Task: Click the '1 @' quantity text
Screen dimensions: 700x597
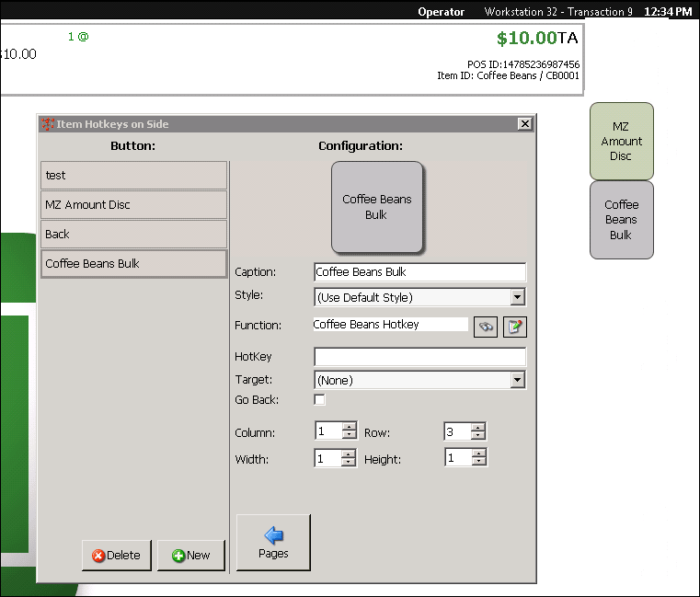Action: click(x=78, y=37)
